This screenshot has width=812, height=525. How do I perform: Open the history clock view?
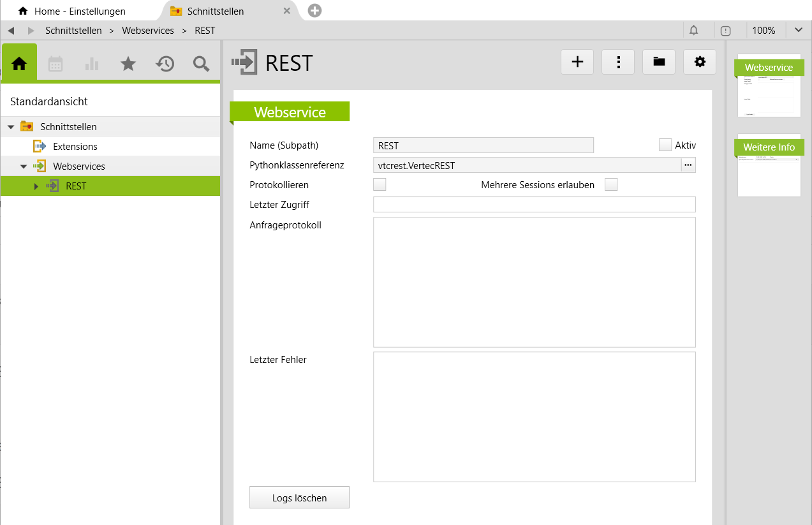point(165,63)
